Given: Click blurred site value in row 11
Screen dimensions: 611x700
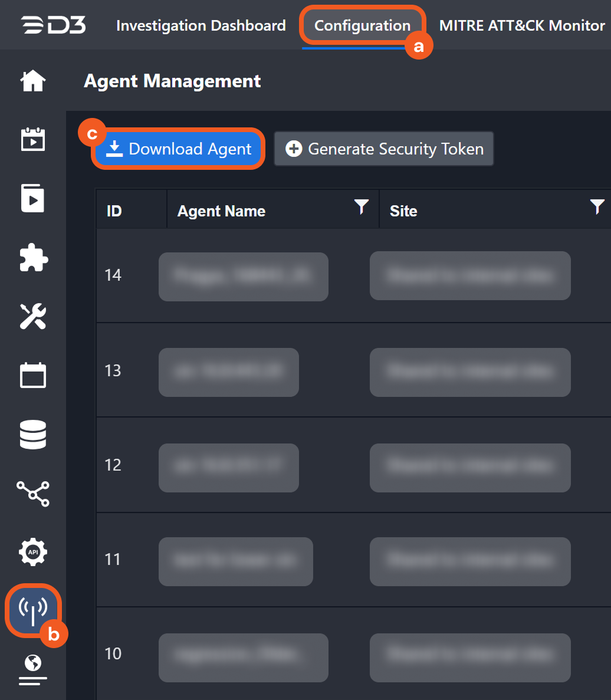Looking at the screenshot, I should 470,561.
